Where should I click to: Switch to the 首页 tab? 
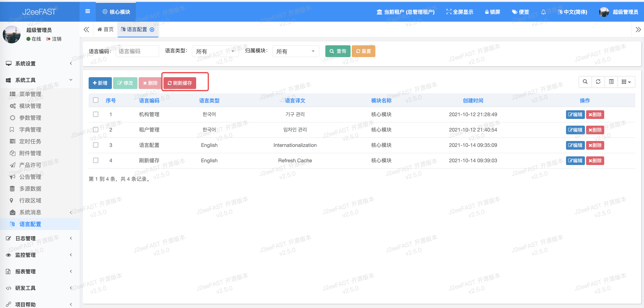tap(106, 30)
